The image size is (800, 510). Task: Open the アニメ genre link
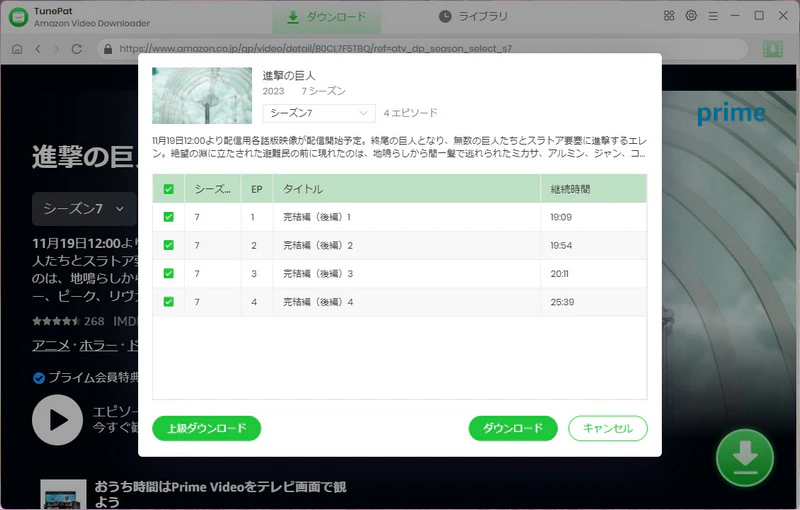click(x=51, y=346)
